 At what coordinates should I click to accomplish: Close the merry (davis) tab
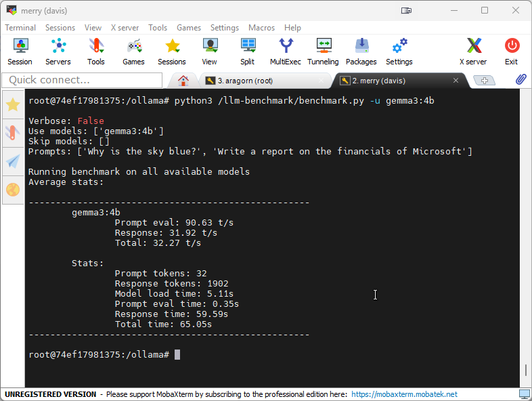coord(456,81)
